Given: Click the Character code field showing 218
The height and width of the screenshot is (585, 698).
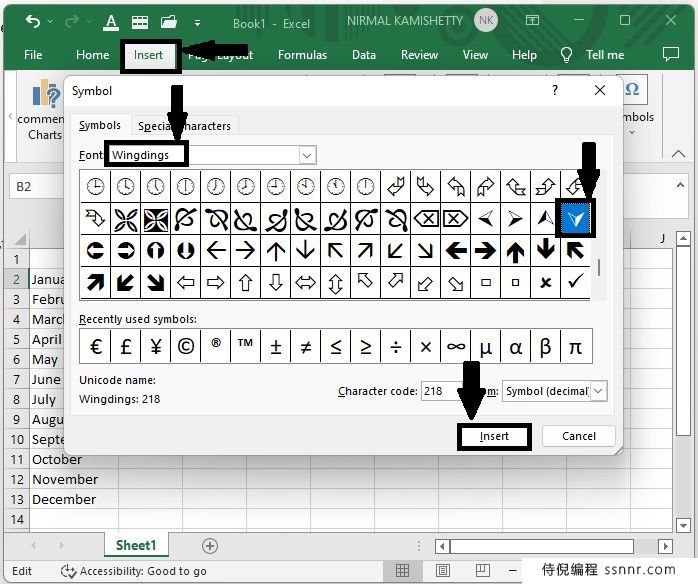Looking at the screenshot, I should pos(441,391).
